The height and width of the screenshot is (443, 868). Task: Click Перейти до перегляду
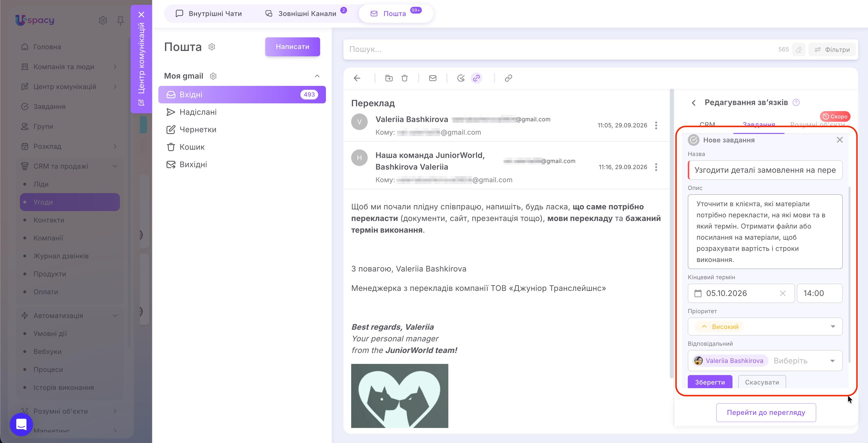(766, 412)
